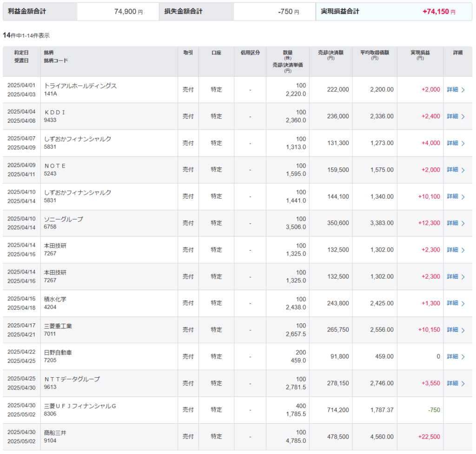Click the 実現損益合計 +74,150 total
The height and width of the screenshot is (454, 476).
[x=438, y=12]
